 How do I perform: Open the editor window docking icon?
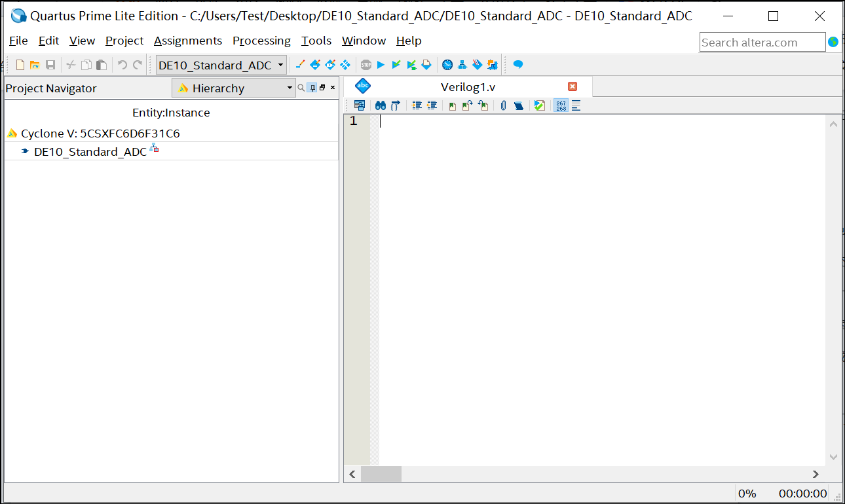coord(359,105)
